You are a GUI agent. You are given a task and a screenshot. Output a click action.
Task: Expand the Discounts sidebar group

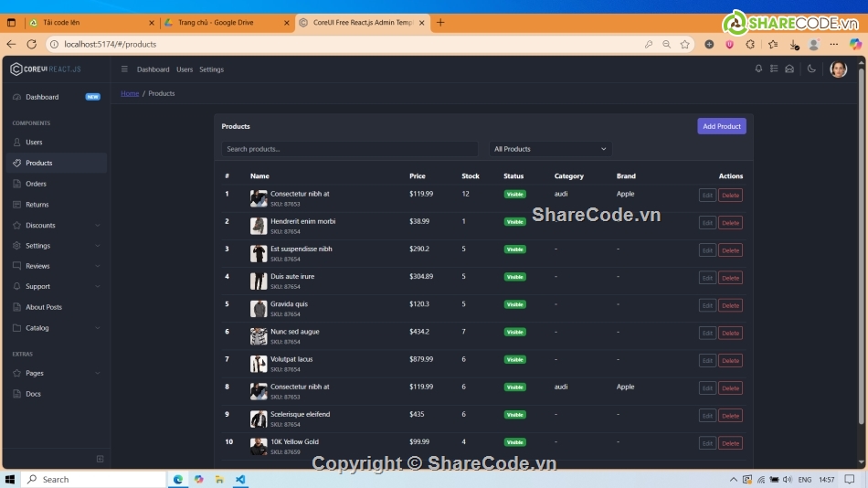pos(56,225)
